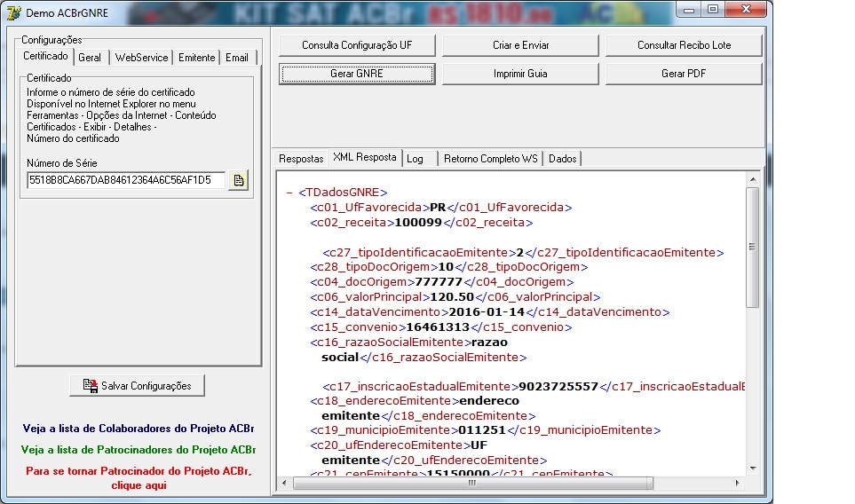
Task: Click the c14_dataVencimento value 2016-01-14
Action: [x=487, y=311]
